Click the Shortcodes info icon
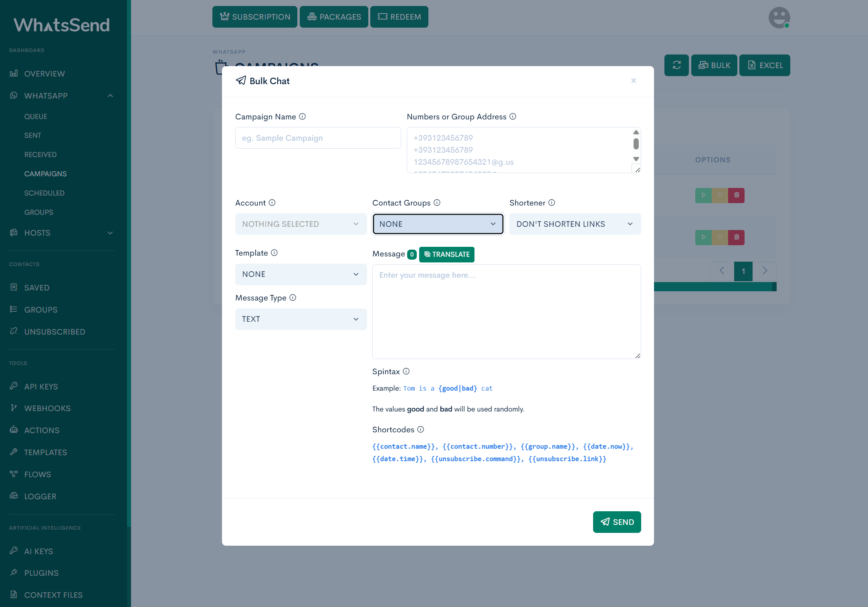 (x=421, y=430)
